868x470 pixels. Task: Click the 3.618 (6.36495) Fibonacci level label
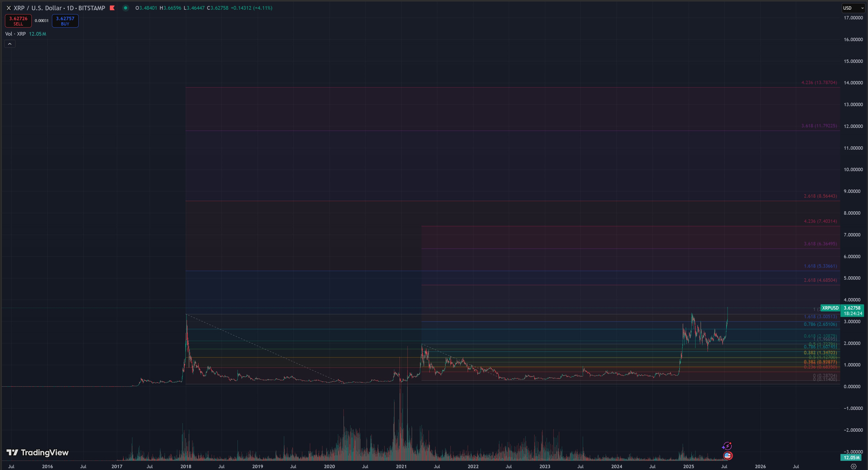[x=820, y=244]
